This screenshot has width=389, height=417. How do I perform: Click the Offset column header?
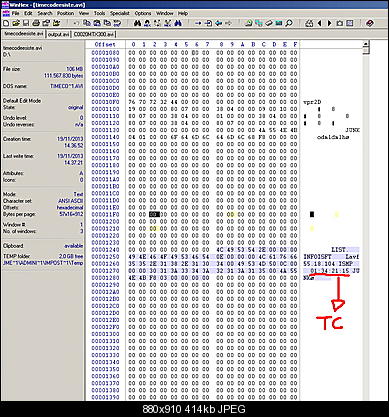[105, 44]
